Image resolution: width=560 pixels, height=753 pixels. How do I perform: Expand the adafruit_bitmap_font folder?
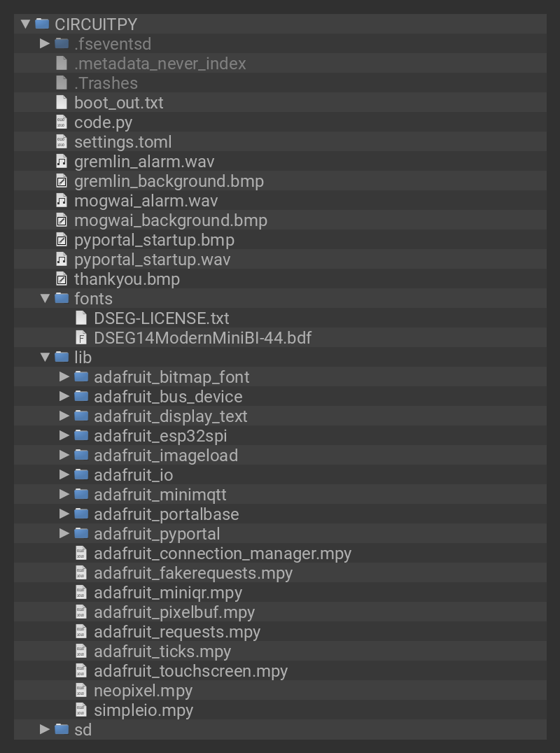click(65, 377)
